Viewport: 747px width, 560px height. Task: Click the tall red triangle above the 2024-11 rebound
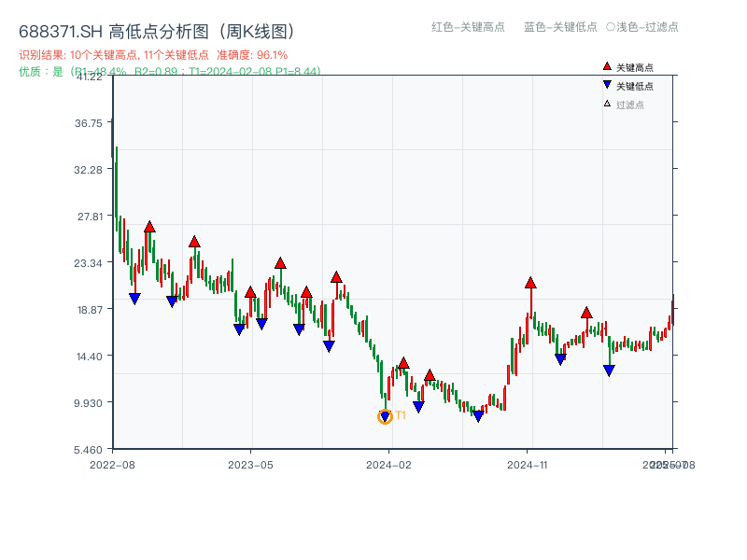[x=530, y=281]
